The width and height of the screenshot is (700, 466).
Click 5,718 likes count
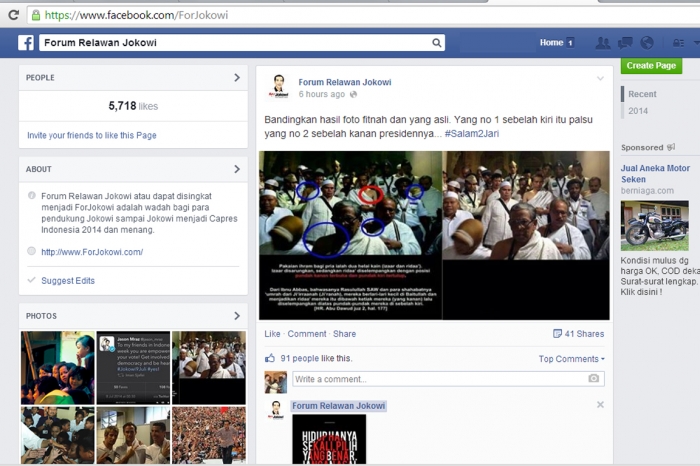pyautogui.click(x=133, y=106)
